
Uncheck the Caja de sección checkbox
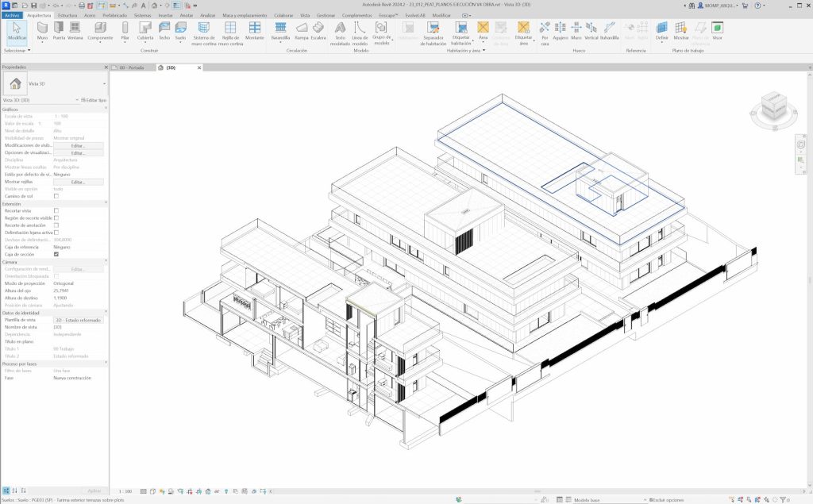56,254
